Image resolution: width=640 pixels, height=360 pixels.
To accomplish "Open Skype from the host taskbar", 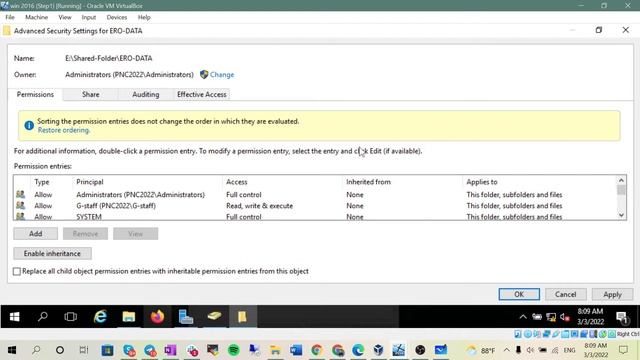I will pos(129,350).
